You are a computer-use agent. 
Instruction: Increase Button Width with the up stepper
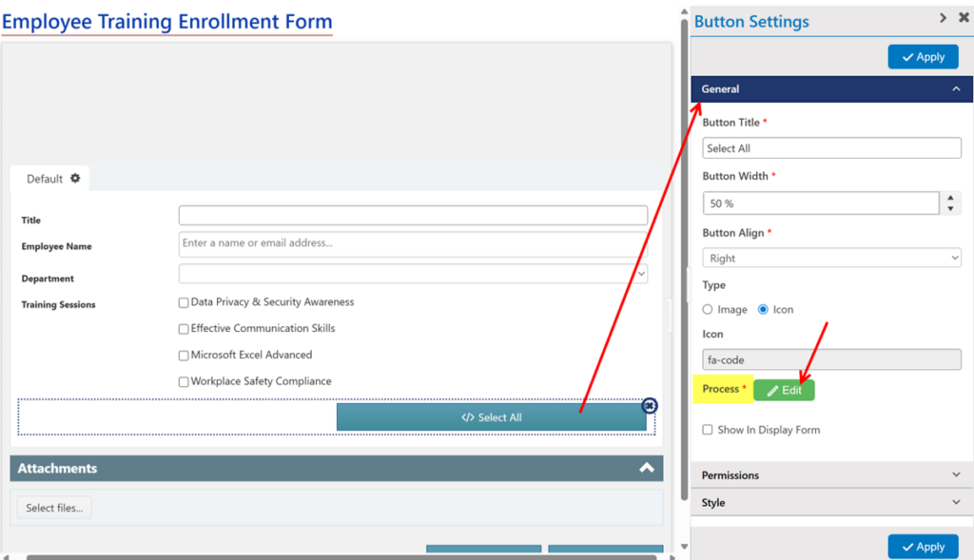[950, 198]
